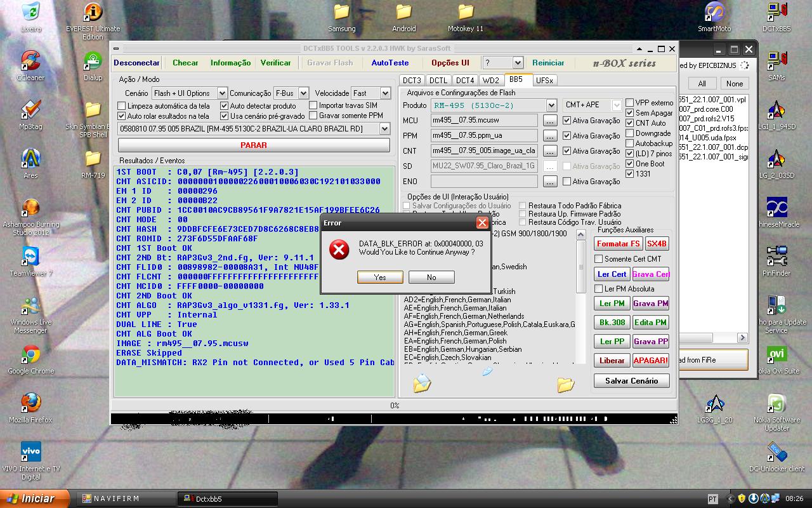
Task: Click the PARAR button
Action: 254,145
